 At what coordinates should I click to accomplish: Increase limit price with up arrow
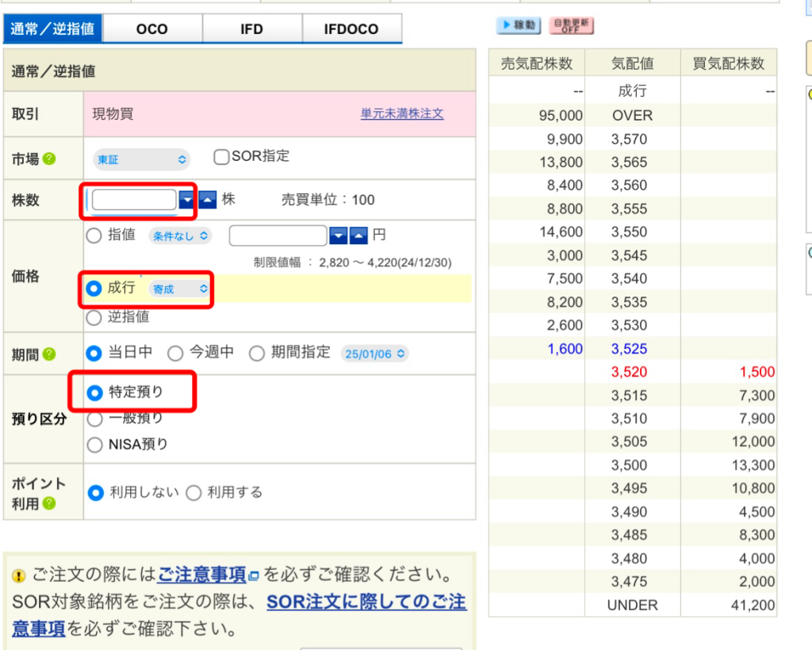[358, 235]
